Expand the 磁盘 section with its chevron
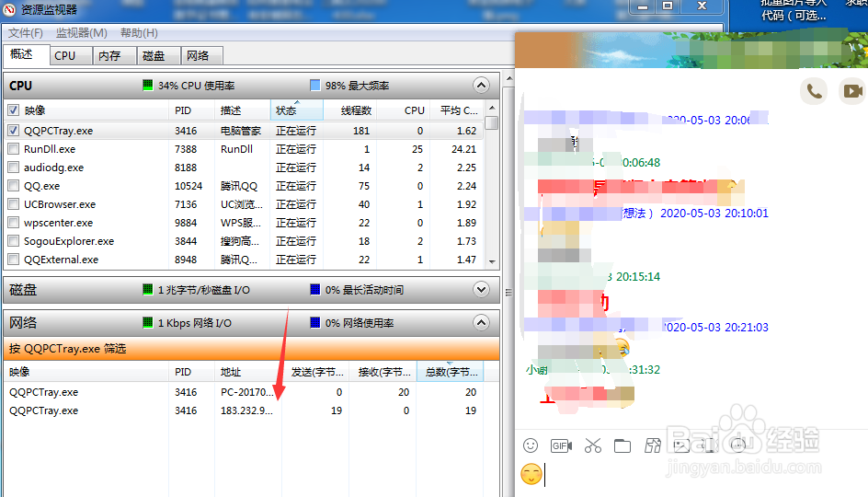 point(481,289)
